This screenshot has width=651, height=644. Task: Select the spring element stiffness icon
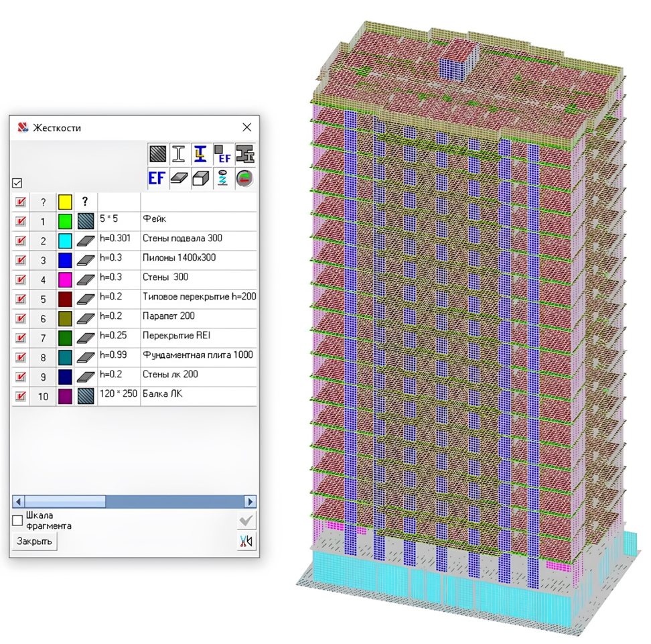[223, 178]
